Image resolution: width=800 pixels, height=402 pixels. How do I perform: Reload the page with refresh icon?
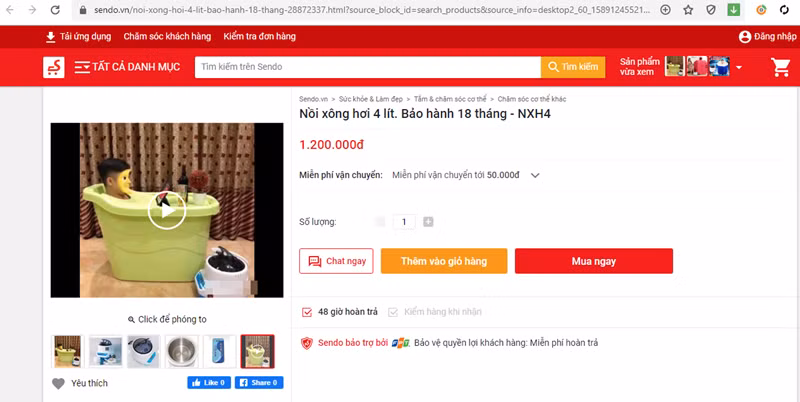click(55, 10)
